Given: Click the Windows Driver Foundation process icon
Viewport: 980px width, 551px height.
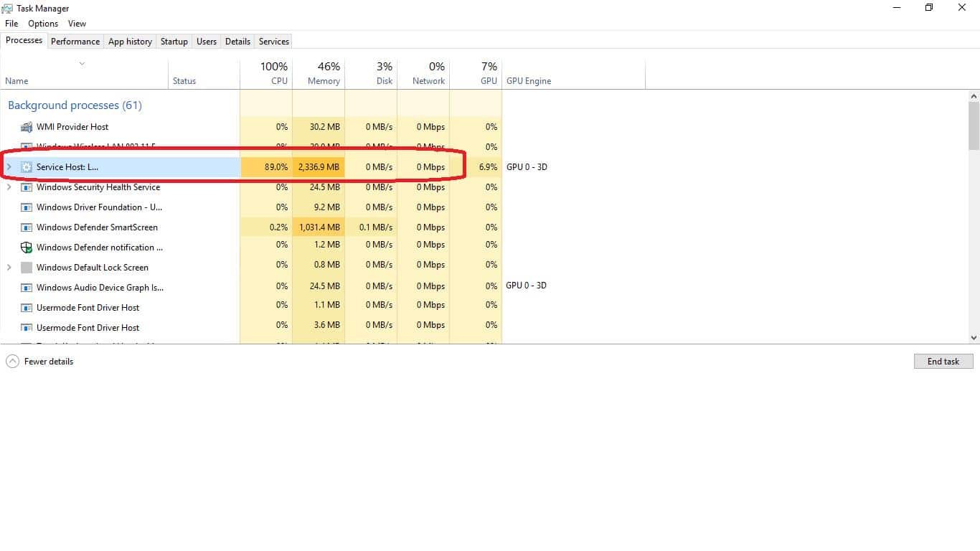Looking at the screenshot, I should tap(27, 207).
